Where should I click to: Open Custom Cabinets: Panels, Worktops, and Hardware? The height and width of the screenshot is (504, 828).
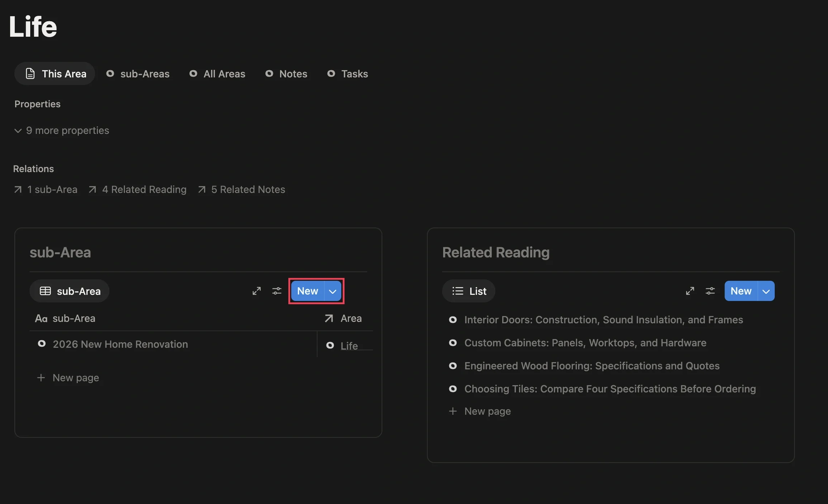[x=585, y=343]
